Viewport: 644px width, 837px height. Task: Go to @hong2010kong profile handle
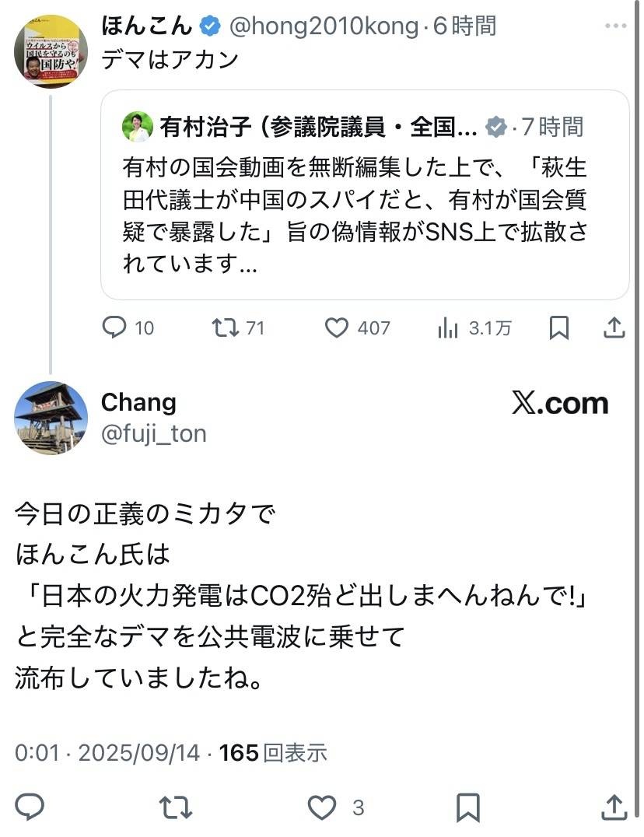point(325,26)
